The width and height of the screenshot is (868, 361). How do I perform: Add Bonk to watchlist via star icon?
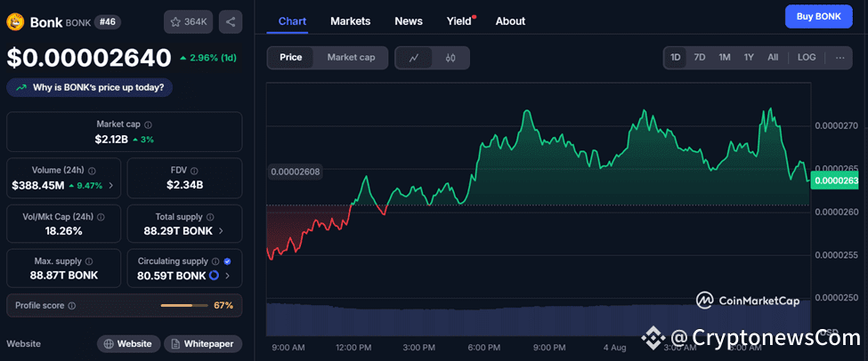[x=175, y=22]
